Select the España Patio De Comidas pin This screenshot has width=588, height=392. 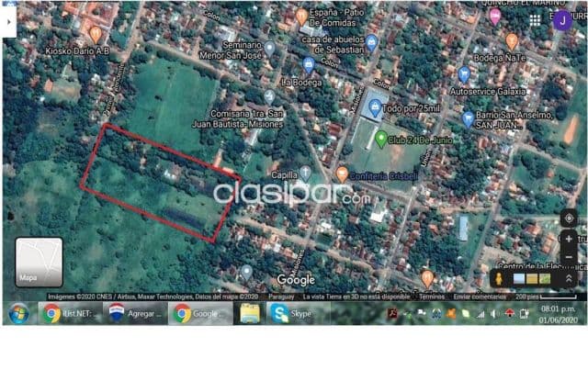[301, 17]
